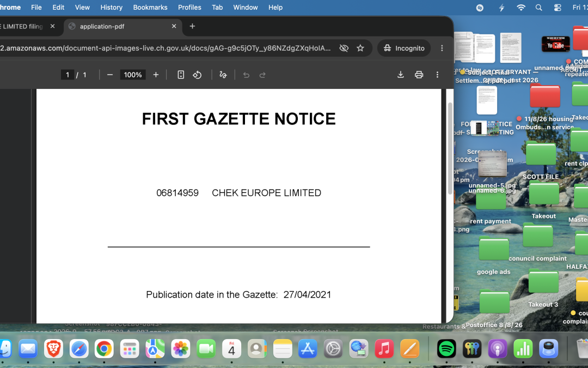Click the Incognito indicator button

tap(404, 48)
